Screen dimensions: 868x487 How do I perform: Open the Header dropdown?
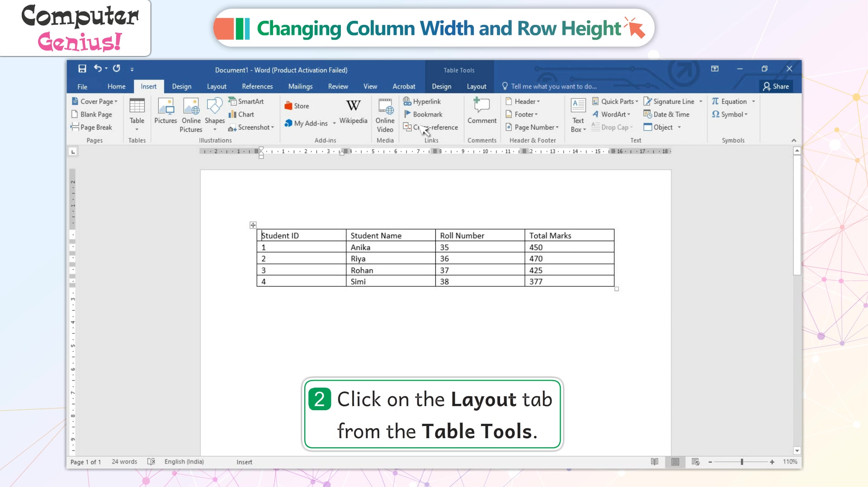[x=523, y=101]
